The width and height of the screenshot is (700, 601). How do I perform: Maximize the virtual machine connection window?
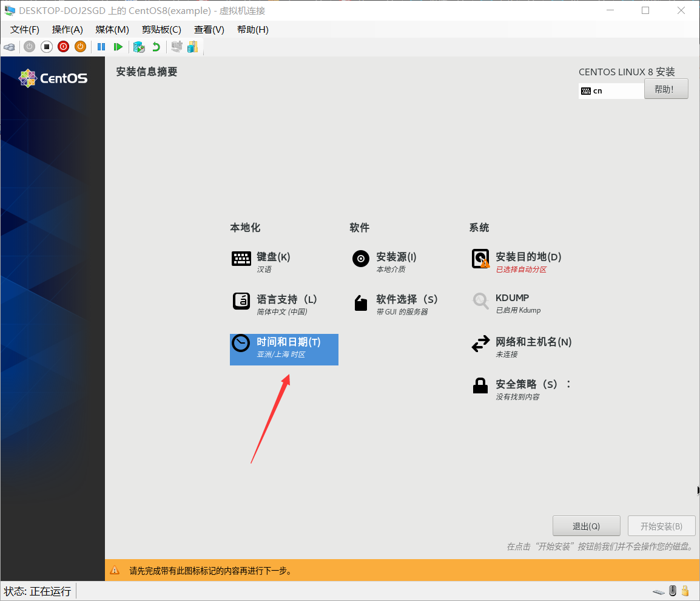tap(645, 10)
